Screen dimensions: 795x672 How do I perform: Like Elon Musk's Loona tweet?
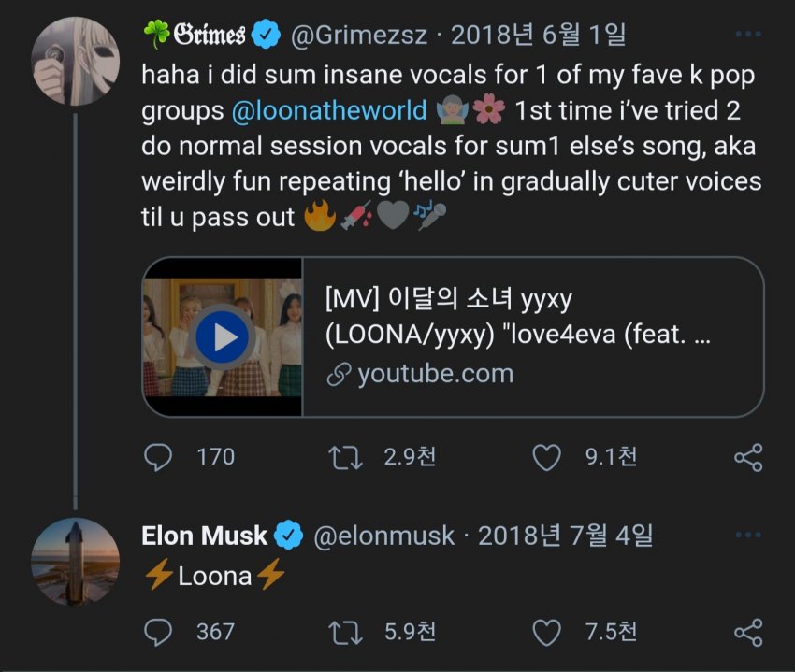(546, 632)
